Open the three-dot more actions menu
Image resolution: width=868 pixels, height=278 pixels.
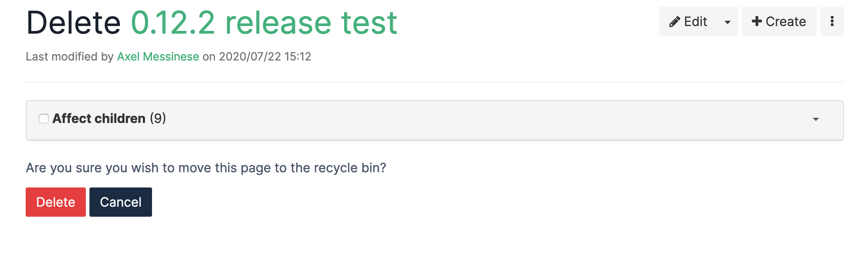click(832, 21)
